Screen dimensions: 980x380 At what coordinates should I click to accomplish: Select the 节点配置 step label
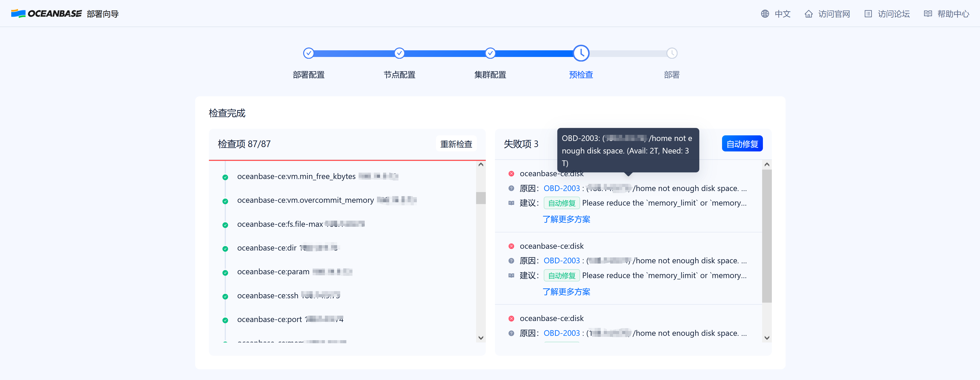(399, 75)
